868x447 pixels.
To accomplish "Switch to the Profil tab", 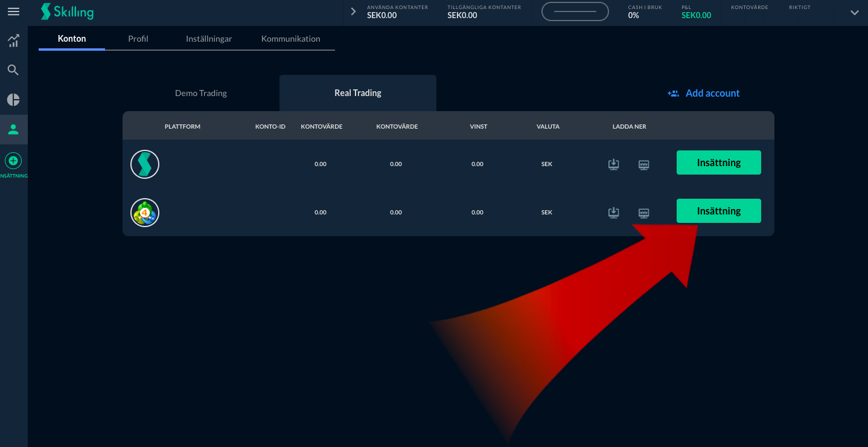I will point(138,39).
